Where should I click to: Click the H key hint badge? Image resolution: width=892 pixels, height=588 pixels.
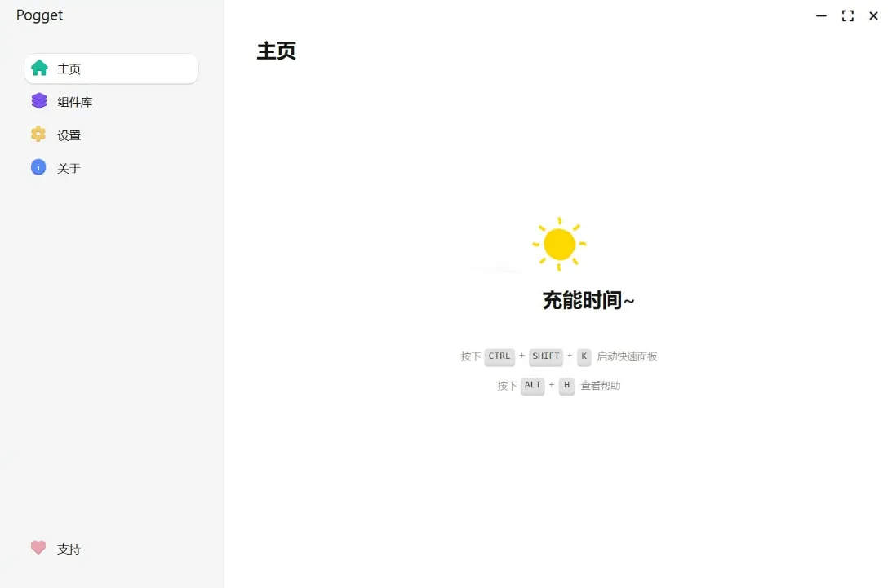click(x=566, y=386)
